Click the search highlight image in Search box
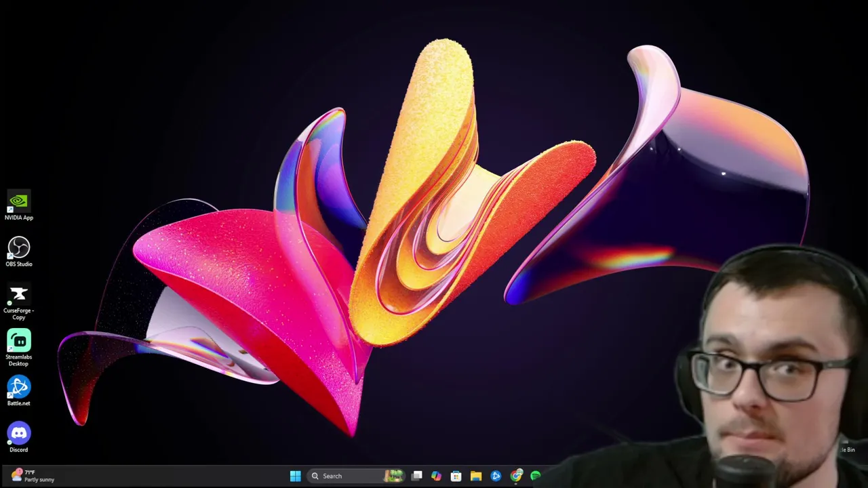Viewport: 868px width, 488px height. click(x=394, y=476)
